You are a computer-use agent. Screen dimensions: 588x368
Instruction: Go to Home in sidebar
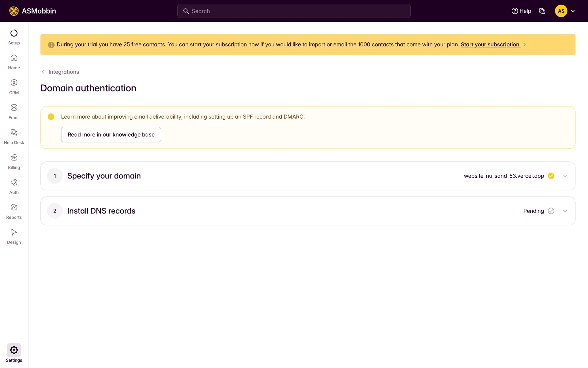(x=14, y=58)
